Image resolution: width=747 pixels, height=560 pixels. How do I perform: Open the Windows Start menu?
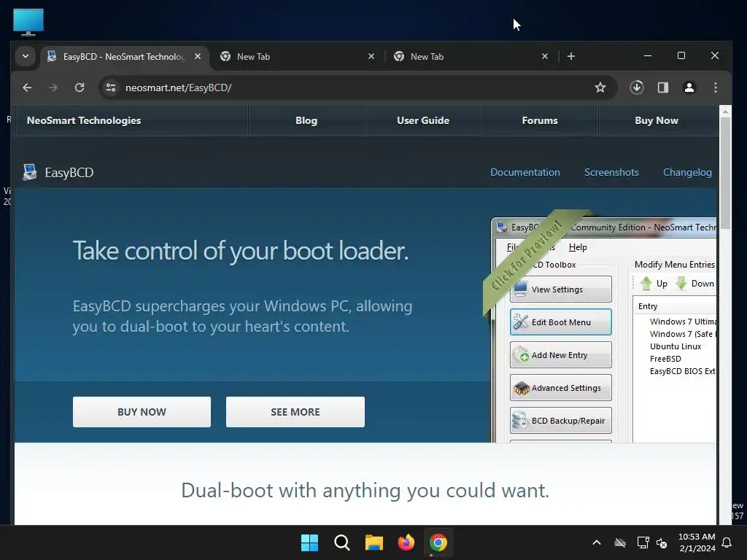(x=309, y=542)
